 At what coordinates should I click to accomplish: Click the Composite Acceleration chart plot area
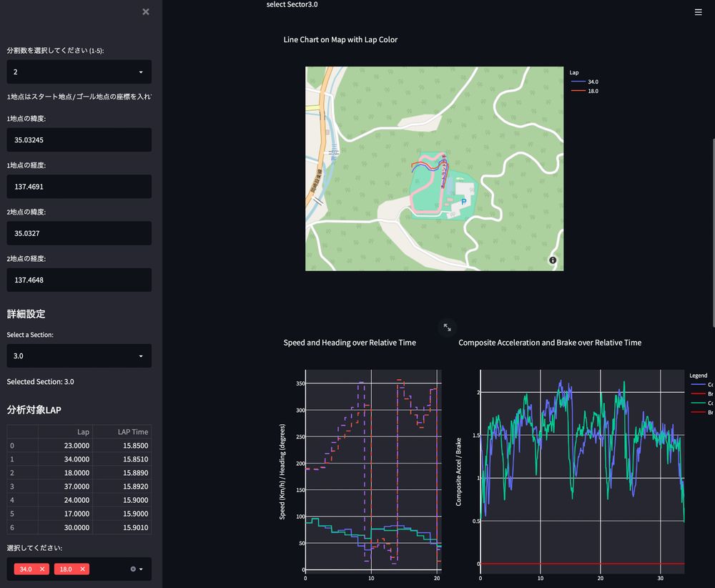582,470
